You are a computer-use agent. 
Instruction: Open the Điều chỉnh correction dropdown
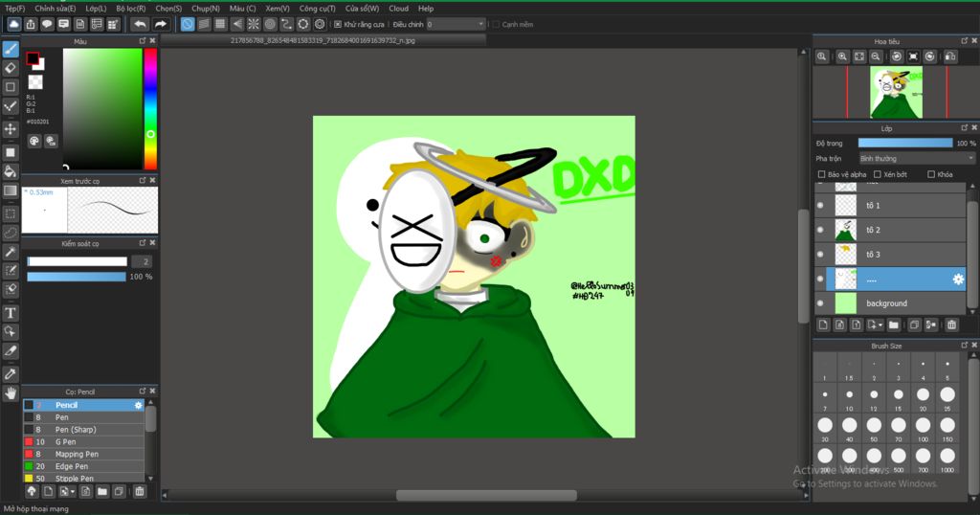coord(456,24)
